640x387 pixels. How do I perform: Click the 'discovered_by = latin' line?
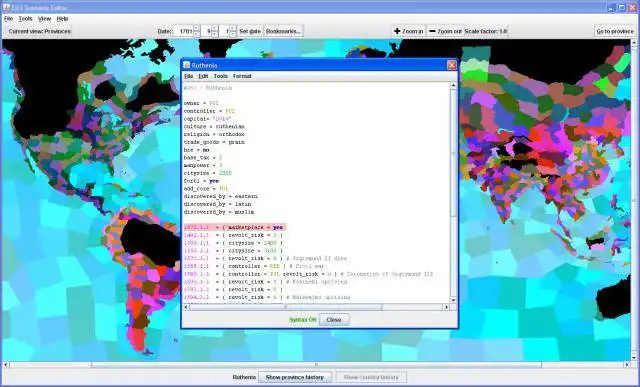tap(217, 204)
